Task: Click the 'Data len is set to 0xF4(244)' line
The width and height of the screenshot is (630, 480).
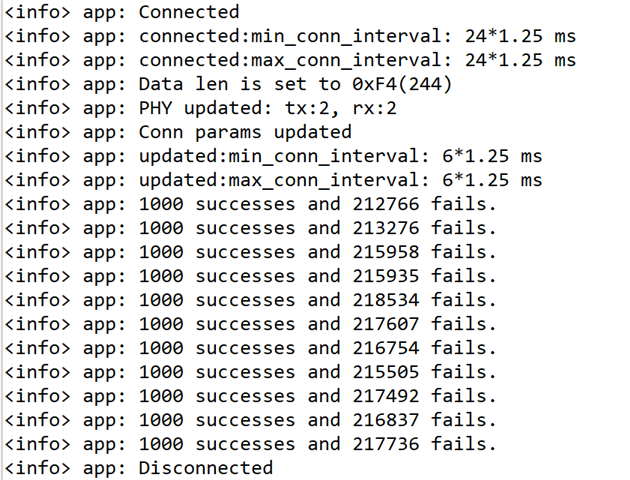Action: [x=229, y=84]
